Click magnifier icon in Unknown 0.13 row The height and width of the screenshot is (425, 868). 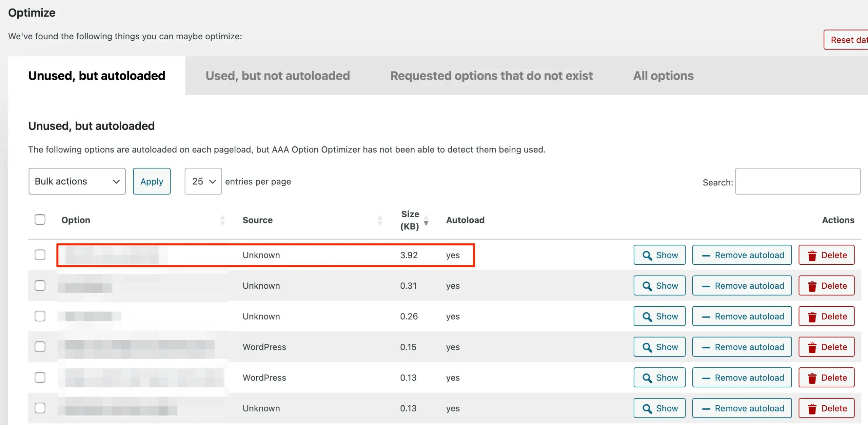[x=647, y=409]
